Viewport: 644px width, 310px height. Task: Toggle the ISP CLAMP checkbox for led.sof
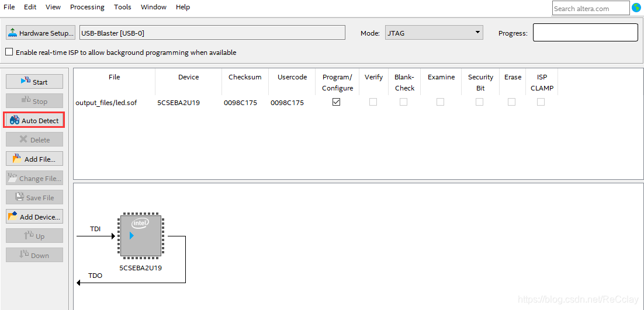click(x=541, y=102)
